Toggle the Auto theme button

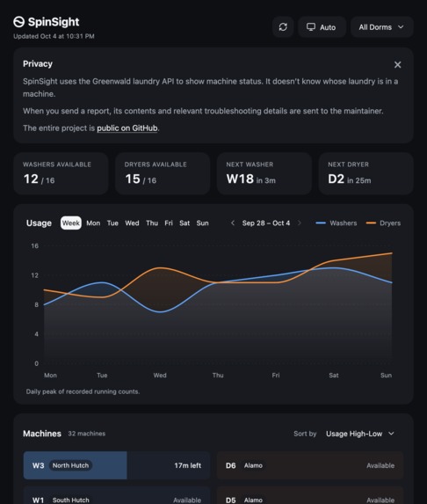322,27
